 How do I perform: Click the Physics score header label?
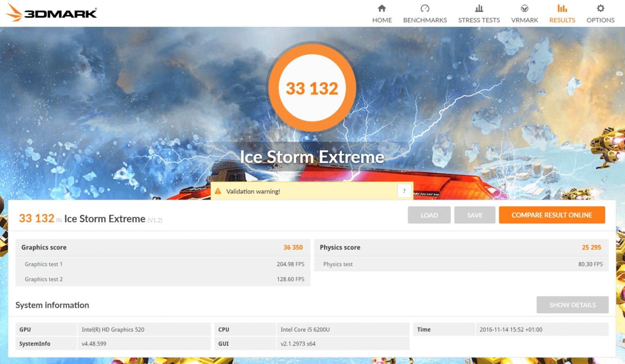[x=340, y=247]
